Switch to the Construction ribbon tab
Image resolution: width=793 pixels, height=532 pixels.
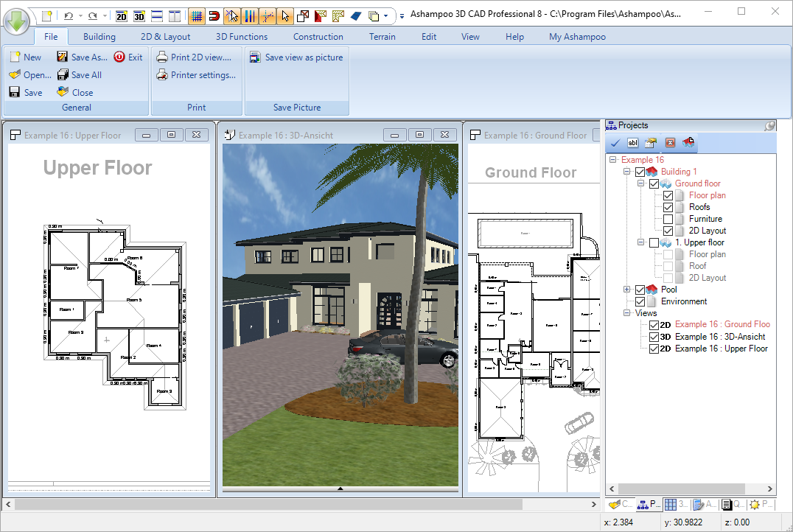pyautogui.click(x=318, y=36)
